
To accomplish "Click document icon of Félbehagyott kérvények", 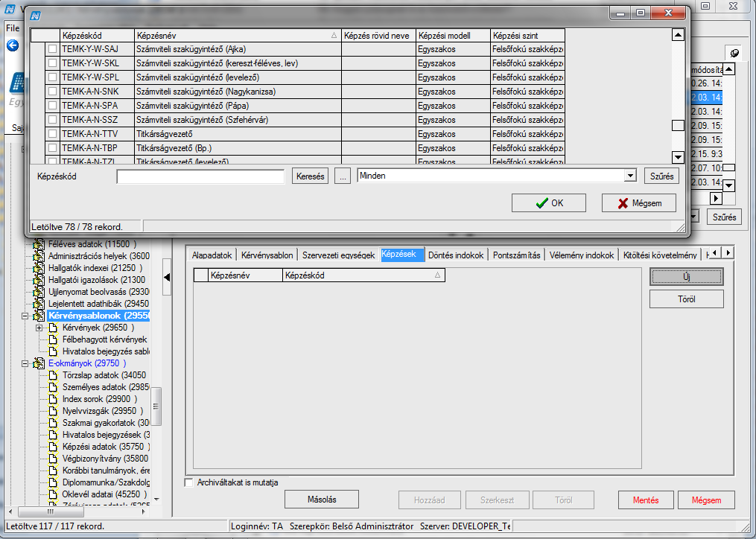I will 53,340.
